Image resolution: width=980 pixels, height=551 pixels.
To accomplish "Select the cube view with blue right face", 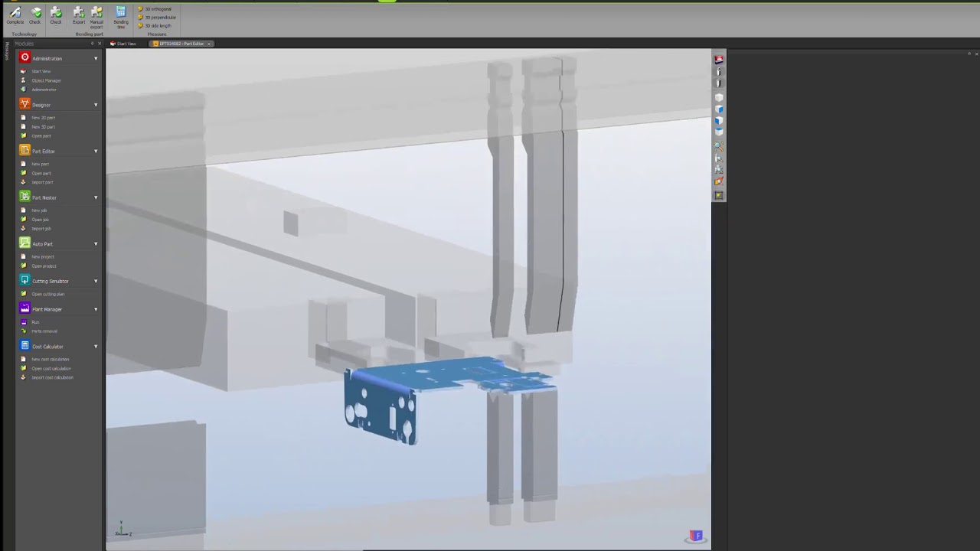I will tap(719, 109).
